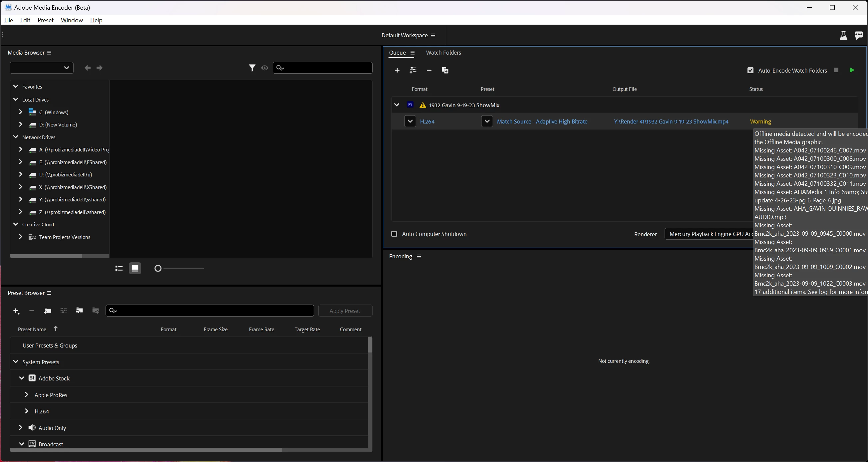
Task: Click the Stop Queue square icon
Action: coord(836,70)
